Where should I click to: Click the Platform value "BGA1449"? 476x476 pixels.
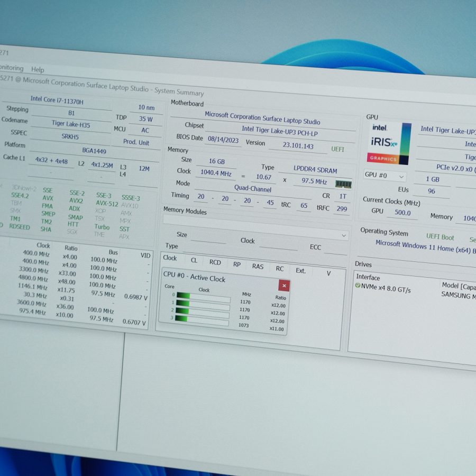94,151
